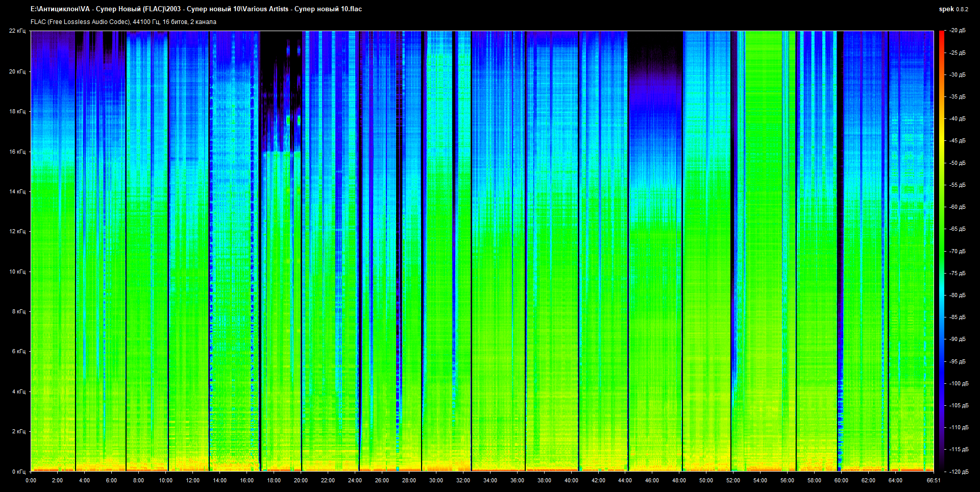Click the 46:00 time axis label
The height and width of the screenshot is (492, 980).
pyautogui.click(x=652, y=480)
